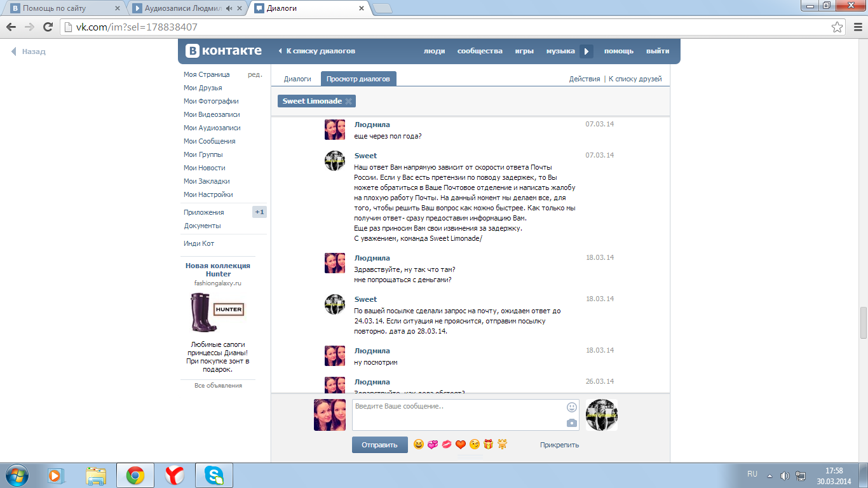Click the camera icon to attach photo

pos(572,423)
